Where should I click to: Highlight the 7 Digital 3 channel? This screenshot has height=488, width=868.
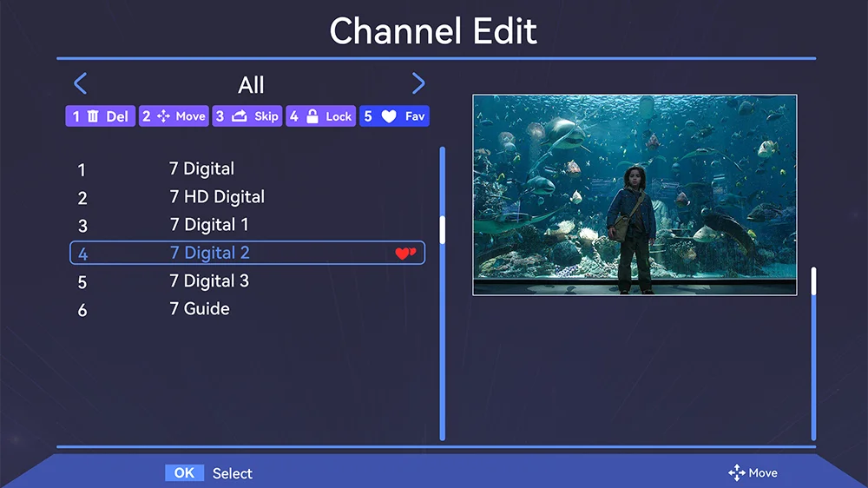[209, 281]
